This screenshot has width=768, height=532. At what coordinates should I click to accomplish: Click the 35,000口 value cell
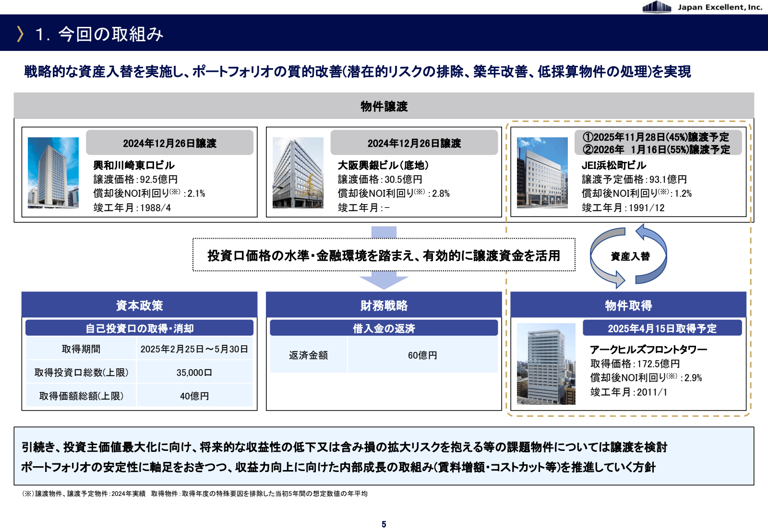(194, 372)
